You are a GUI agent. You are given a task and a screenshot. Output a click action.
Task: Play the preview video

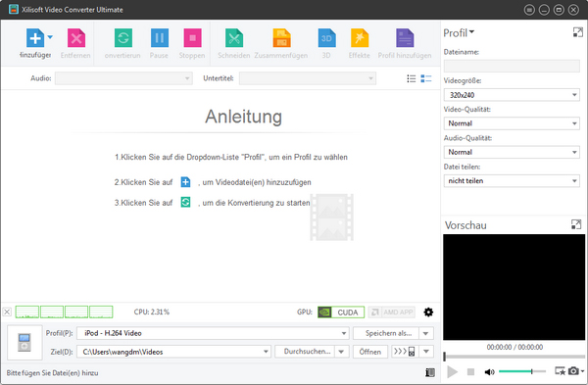tap(453, 372)
